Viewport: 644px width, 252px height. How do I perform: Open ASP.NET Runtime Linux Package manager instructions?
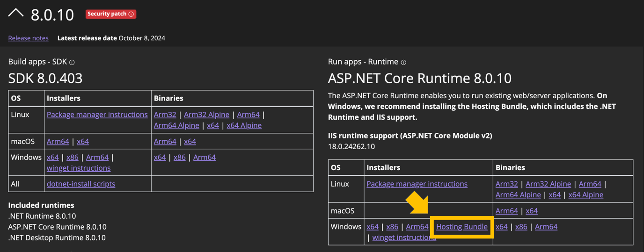point(417,184)
